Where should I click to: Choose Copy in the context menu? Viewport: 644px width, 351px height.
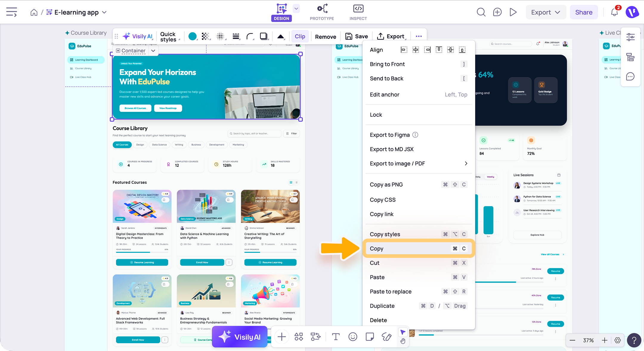419,249
